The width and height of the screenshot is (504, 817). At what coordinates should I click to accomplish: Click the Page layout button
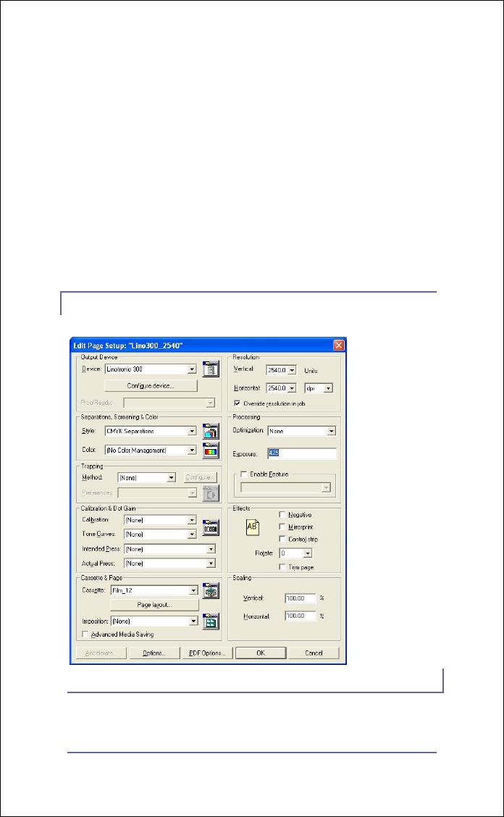[x=154, y=605]
